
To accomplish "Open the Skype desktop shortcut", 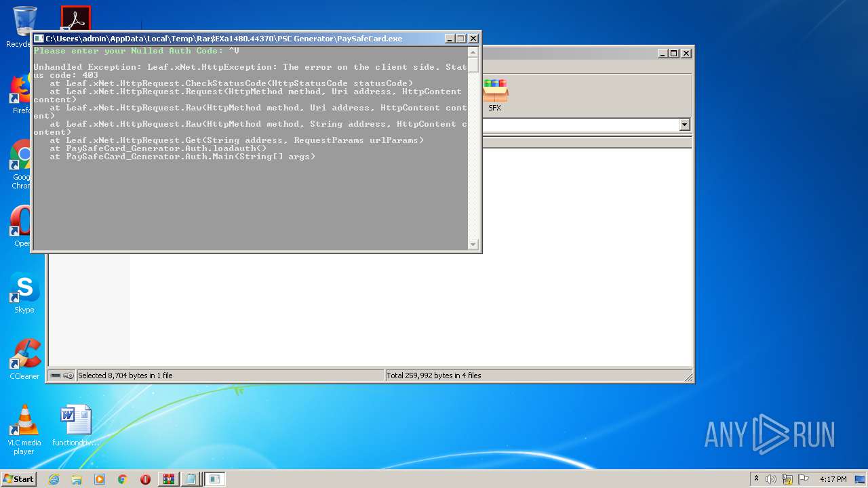I will (x=24, y=293).
